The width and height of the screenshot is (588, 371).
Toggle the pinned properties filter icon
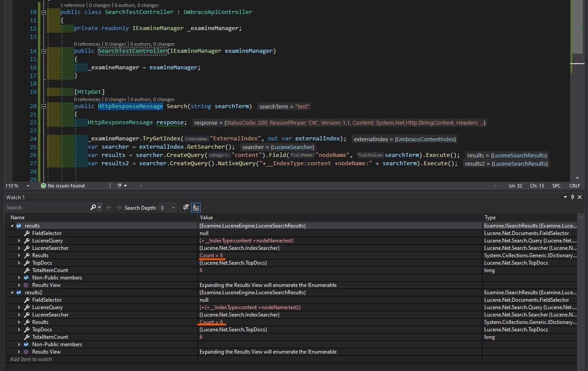[186, 208]
